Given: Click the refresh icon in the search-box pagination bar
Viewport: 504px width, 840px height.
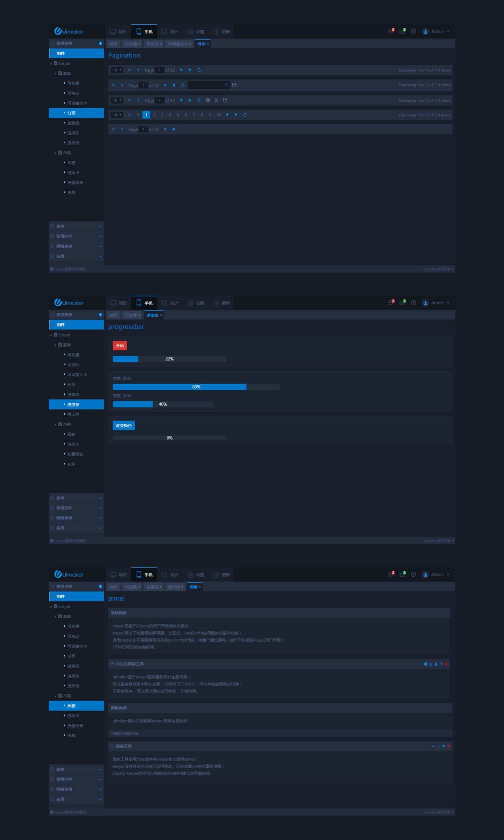Looking at the screenshot, I should (x=183, y=85).
